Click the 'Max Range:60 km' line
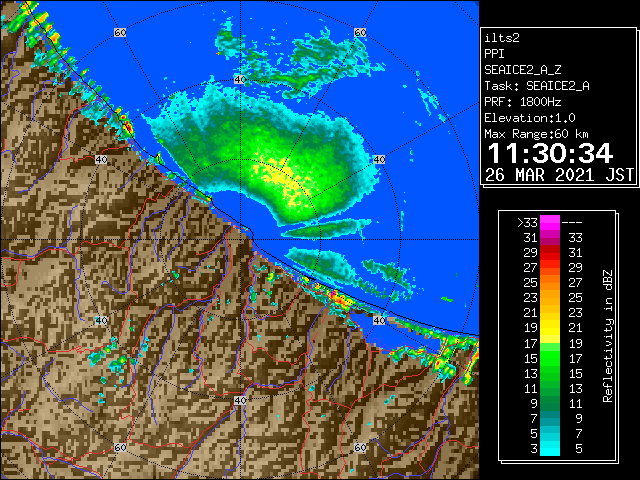Image resolution: width=640 pixels, height=480 pixels. [536, 134]
